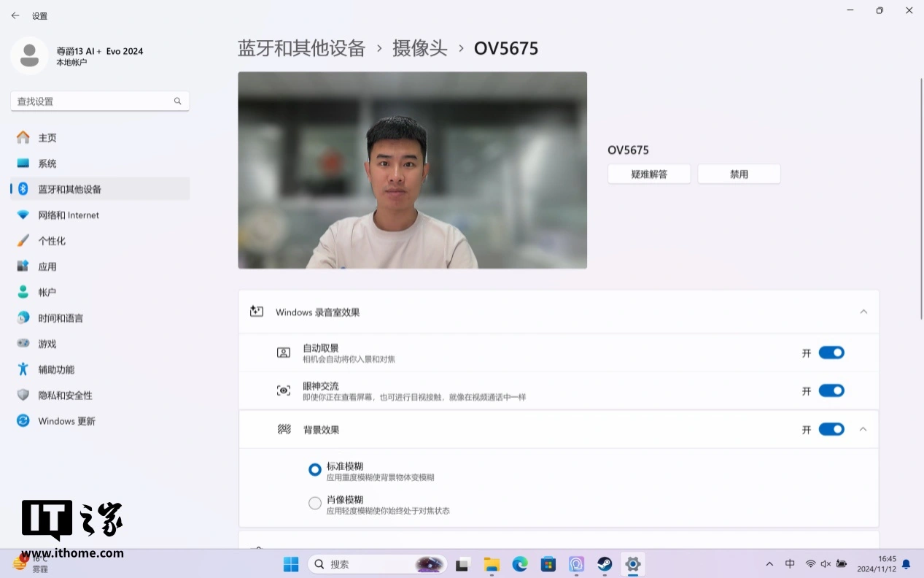
Task: Select the 肖像模糊 radio option
Action: click(x=315, y=504)
